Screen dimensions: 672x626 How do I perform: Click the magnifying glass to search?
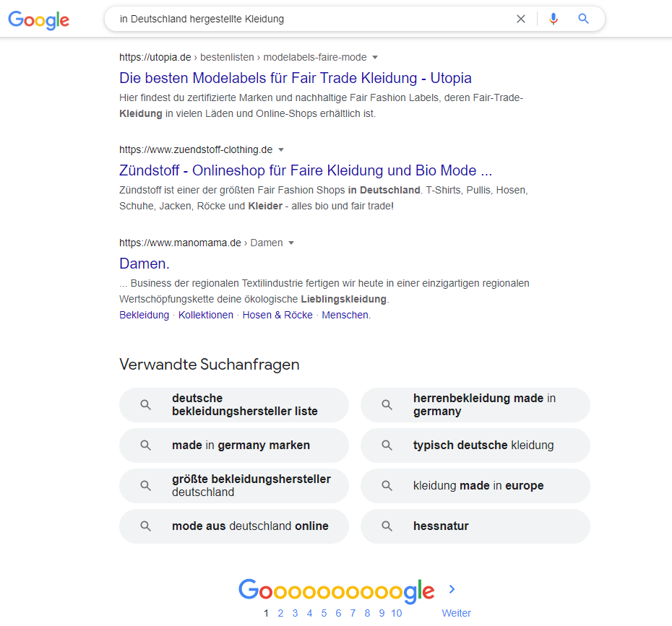point(583,19)
